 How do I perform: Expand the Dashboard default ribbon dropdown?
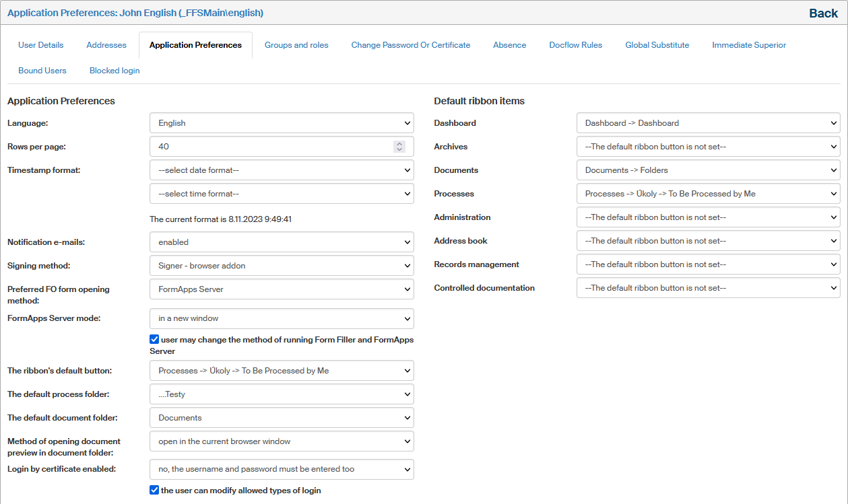[x=708, y=123]
